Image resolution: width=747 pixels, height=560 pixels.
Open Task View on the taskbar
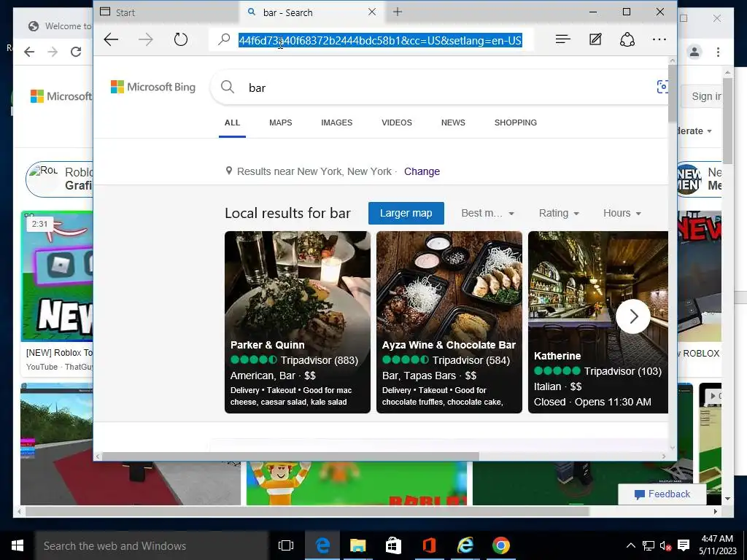(286, 545)
